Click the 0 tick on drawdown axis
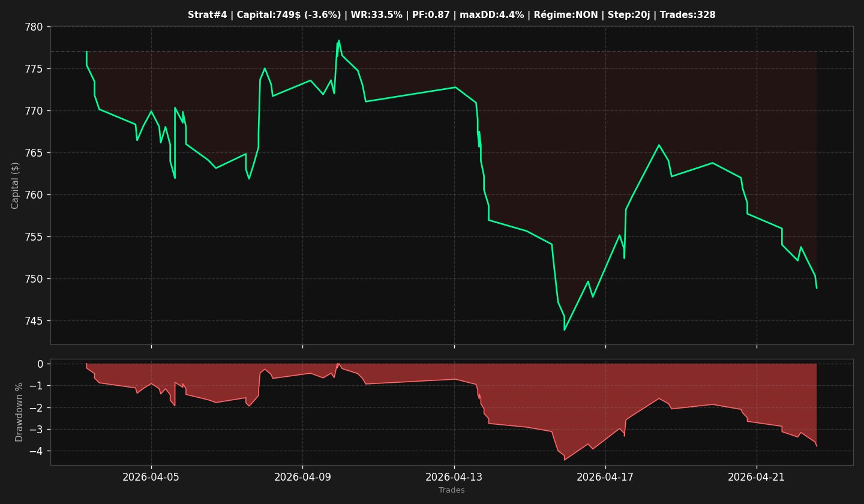The height and width of the screenshot is (504, 864). [x=40, y=364]
